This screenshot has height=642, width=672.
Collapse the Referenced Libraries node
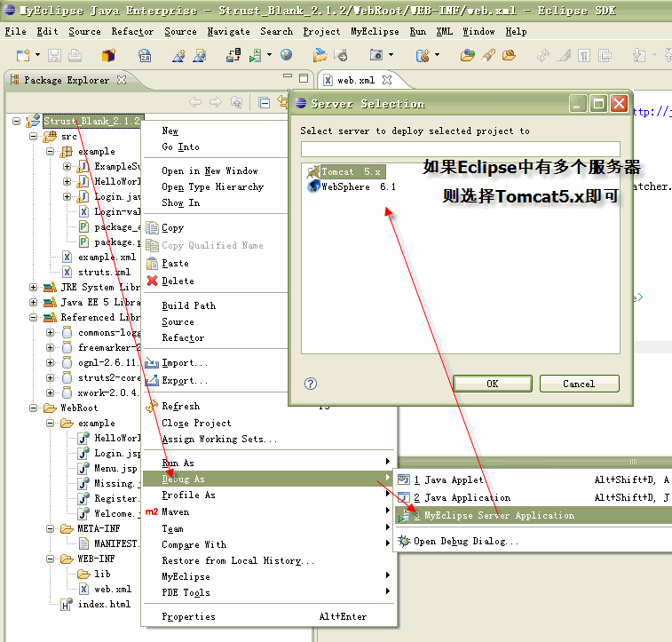[33, 317]
